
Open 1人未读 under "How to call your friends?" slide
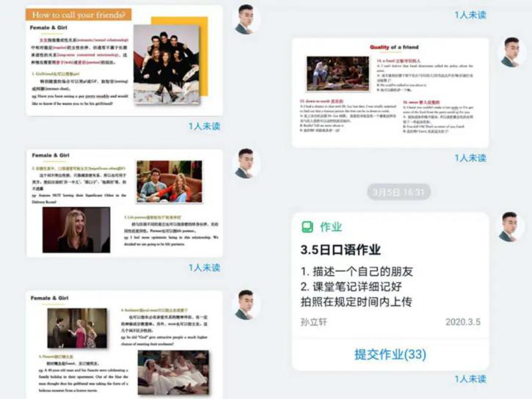pos(204,126)
